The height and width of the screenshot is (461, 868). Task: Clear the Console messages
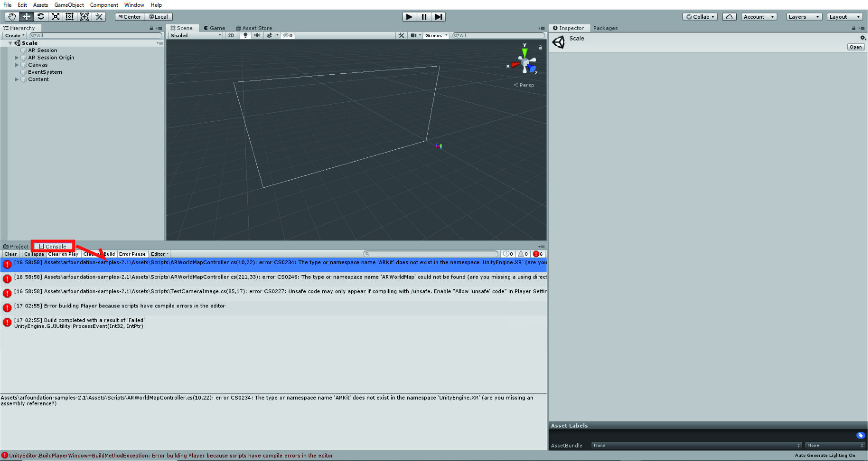pos(11,254)
